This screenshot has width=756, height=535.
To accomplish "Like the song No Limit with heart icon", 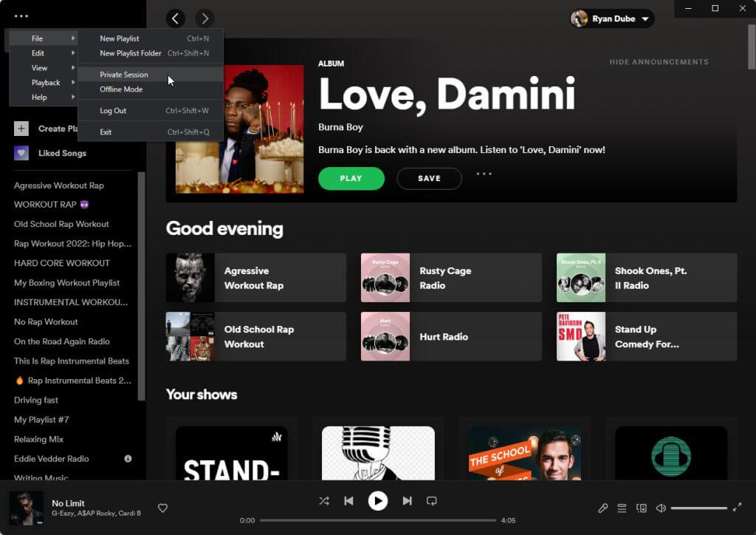I will pos(163,508).
